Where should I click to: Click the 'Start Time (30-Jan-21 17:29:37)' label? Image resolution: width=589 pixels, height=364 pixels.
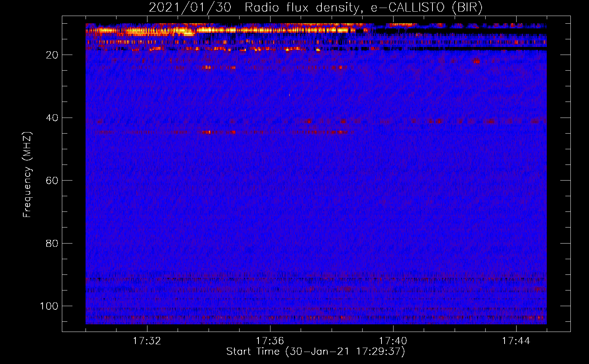(x=316, y=352)
